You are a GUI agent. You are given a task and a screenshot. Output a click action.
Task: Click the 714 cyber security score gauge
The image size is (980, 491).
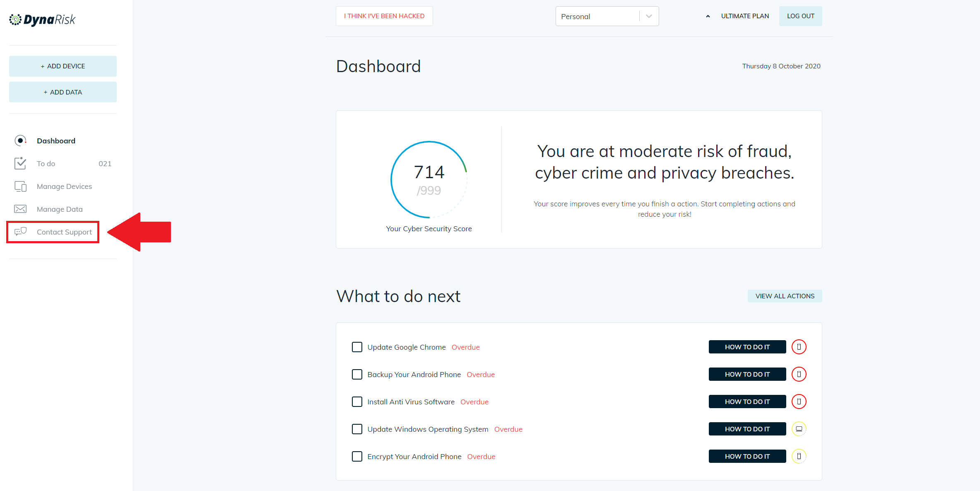429,179
